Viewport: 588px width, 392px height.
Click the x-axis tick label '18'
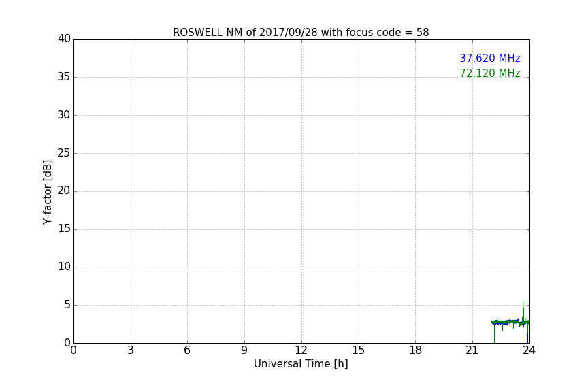tap(415, 350)
